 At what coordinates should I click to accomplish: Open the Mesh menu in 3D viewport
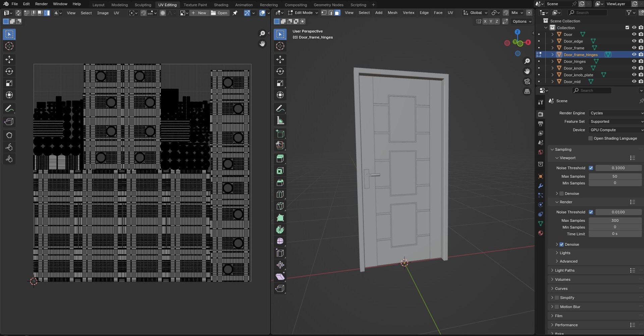[392, 13]
